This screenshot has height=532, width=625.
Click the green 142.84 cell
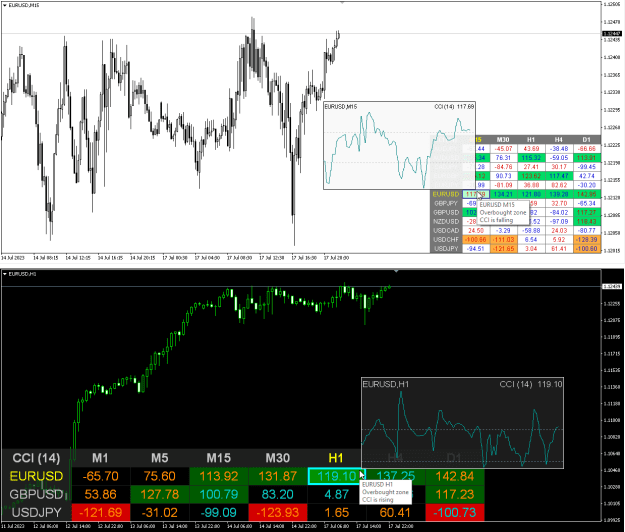[455, 476]
